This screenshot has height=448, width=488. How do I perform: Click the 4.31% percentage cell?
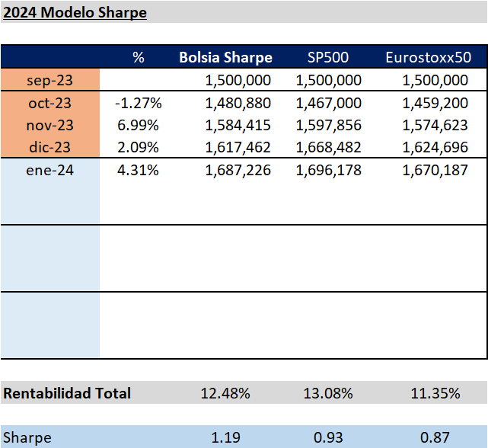pyautogui.click(x=139, y=170)
